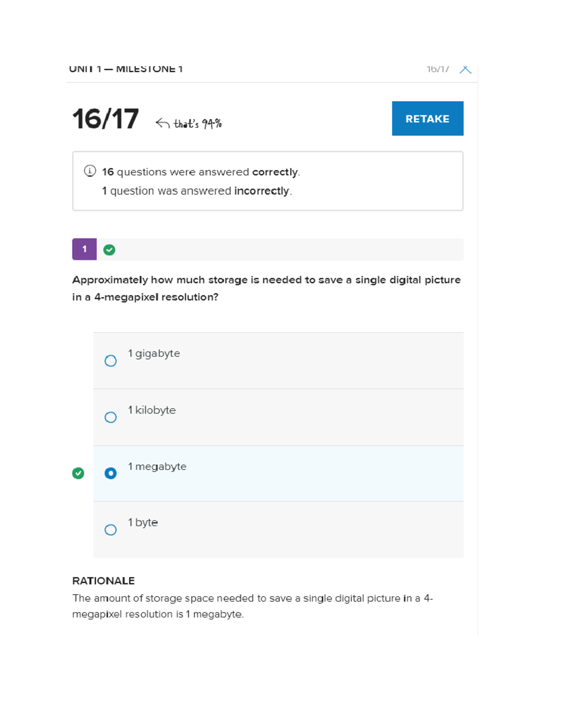Click green checkmark next to question number
Screen dimensions: 563x728
[x=109, y=250]
